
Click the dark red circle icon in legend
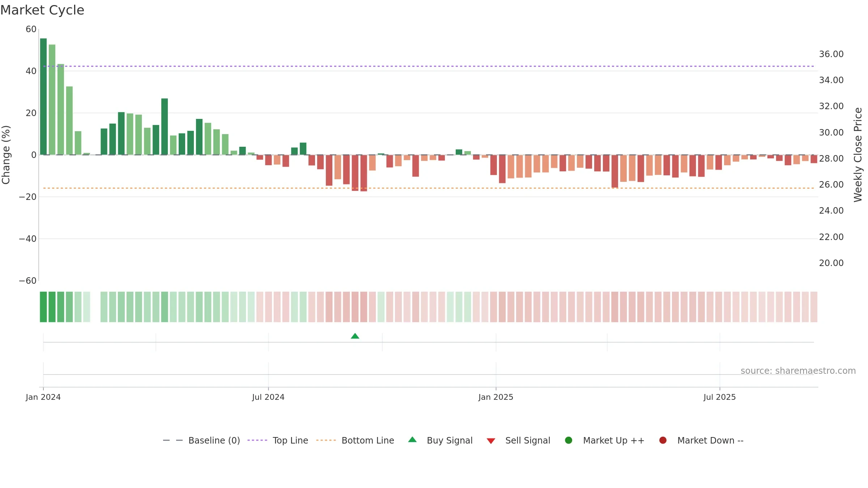click(x=663, y=440)
